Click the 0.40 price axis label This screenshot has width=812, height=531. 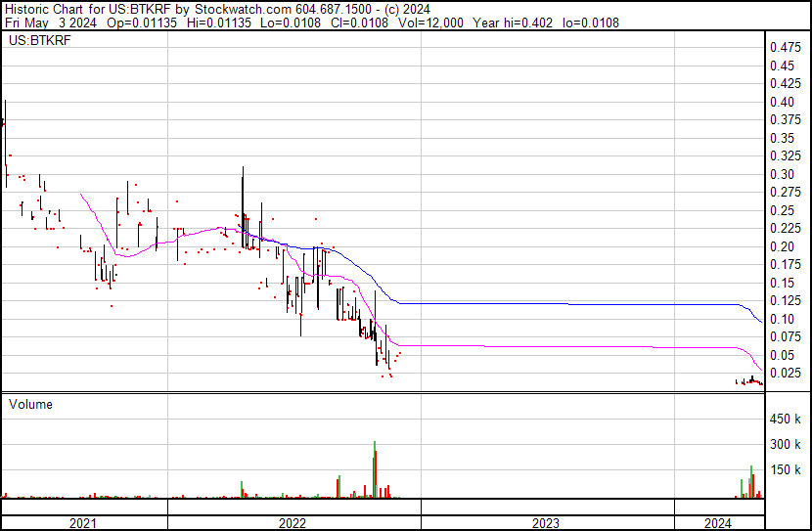[781, 102]
